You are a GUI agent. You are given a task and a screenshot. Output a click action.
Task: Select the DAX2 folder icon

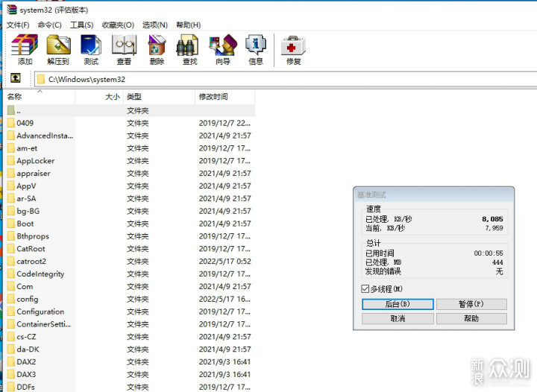coord(11,362)
